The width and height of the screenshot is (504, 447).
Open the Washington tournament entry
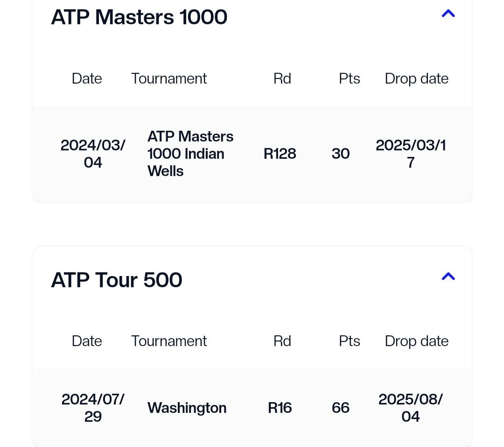[187, 408]
